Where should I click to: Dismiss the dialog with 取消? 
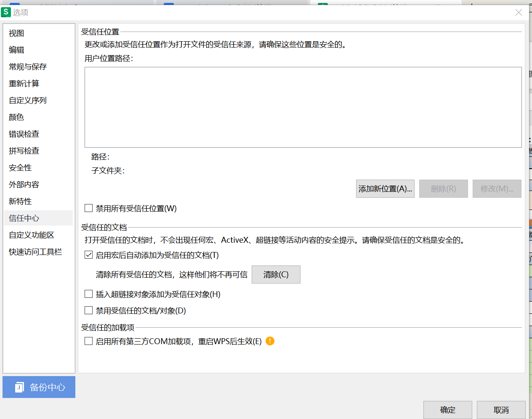coord(501,410)
